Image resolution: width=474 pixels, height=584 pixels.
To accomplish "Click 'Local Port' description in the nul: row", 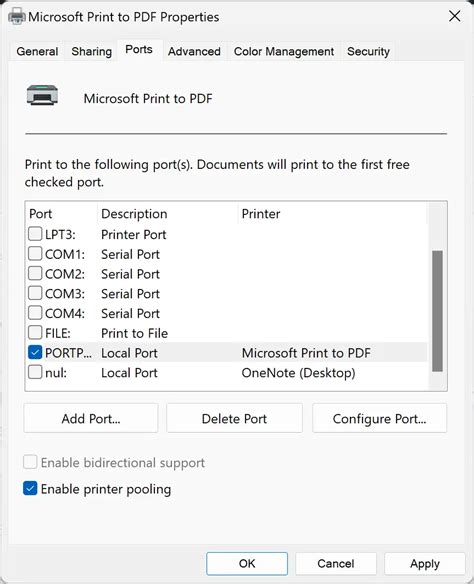I will click(x=129, y=372).
